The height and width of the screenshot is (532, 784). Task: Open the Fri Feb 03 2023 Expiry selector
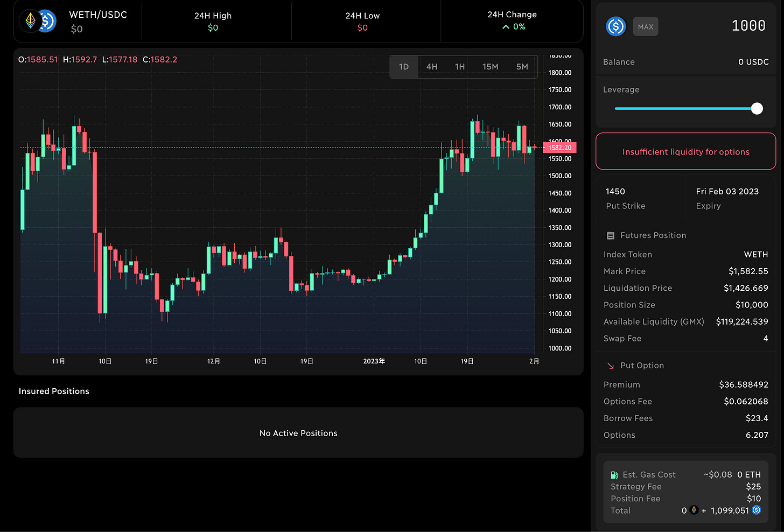pos(731,198)
